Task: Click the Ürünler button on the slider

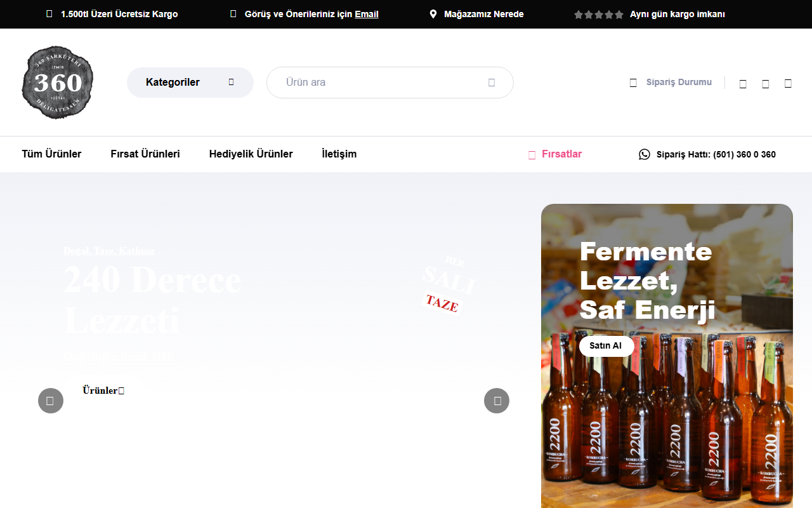Action: coord(103,391)
